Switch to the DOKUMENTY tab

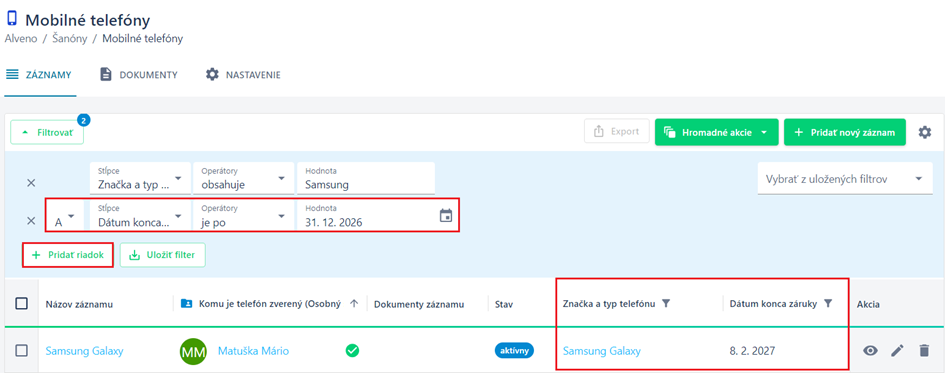(139, 75)
